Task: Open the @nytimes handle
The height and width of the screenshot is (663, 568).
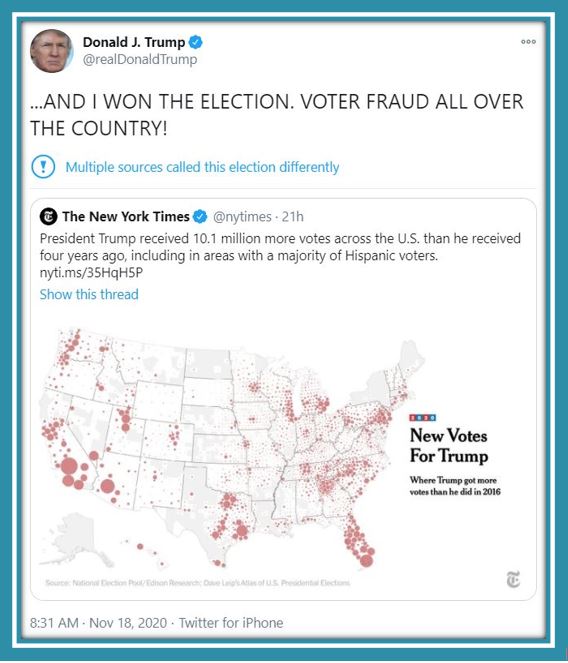Action: (x=242, y=216)
